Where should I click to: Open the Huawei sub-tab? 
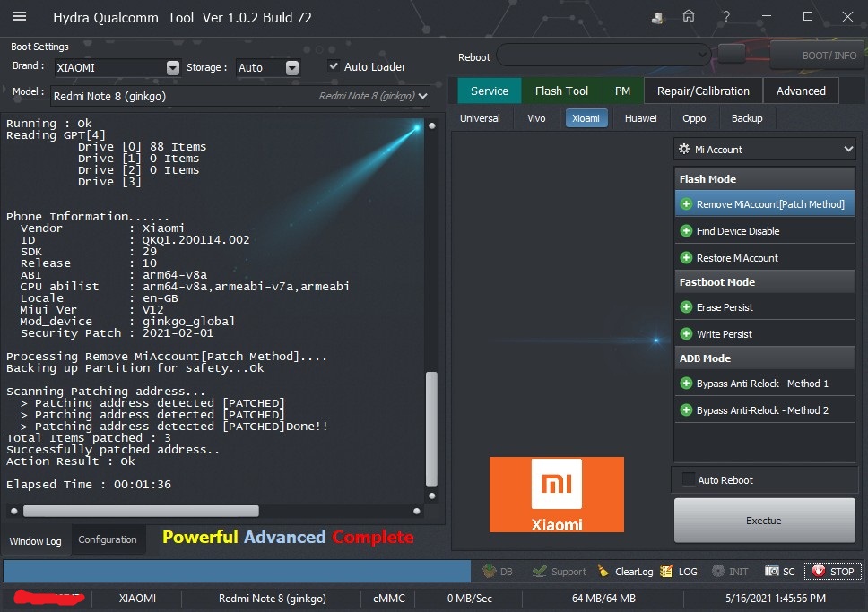click(640, 118)
